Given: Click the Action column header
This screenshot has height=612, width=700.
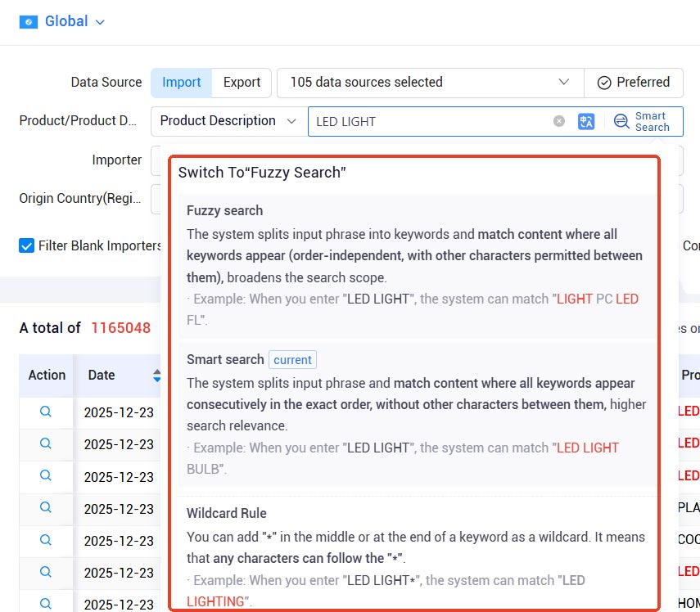Looking at the screenshot, I should [x=47, y=375].
